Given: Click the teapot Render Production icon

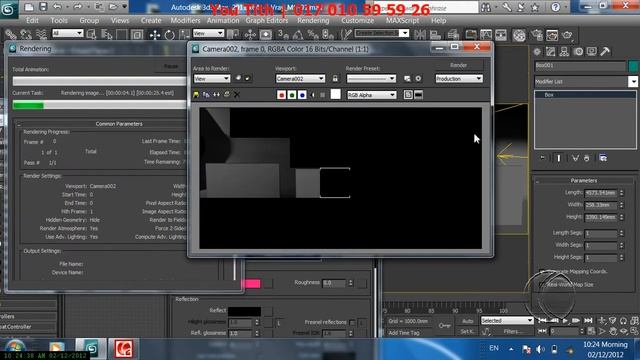Looking at the screenshot, I should tap(567, 35).
